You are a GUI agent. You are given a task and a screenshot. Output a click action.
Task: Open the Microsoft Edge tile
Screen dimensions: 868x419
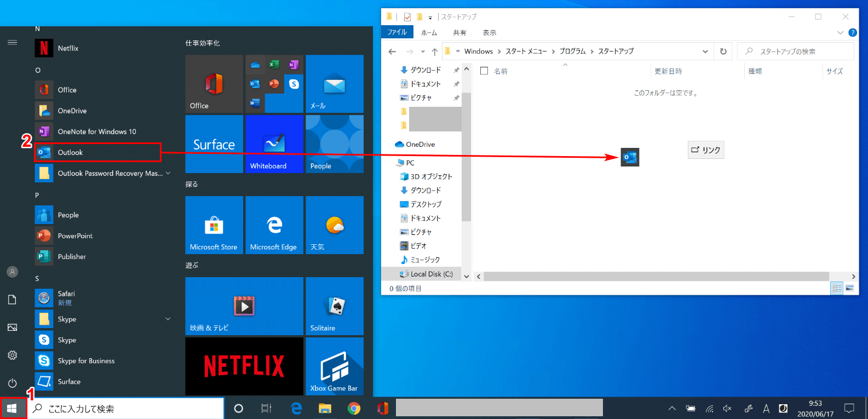click(x=274, y=225)
